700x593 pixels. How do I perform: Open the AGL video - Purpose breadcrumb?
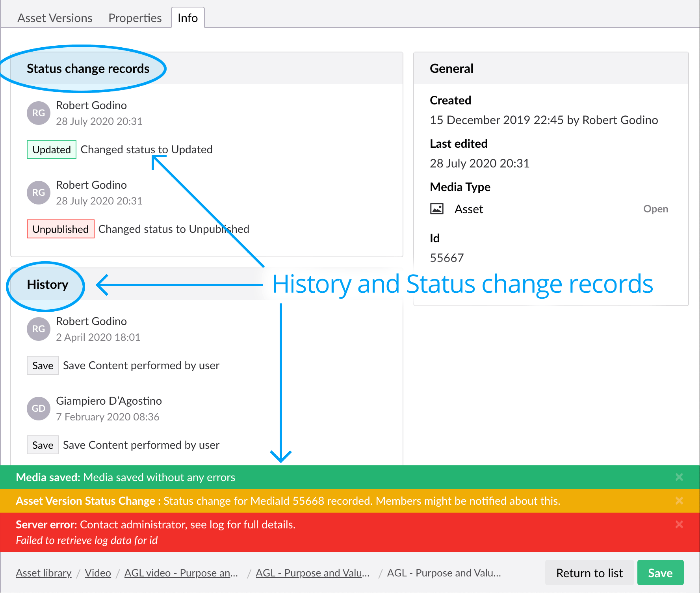[181, 573]
